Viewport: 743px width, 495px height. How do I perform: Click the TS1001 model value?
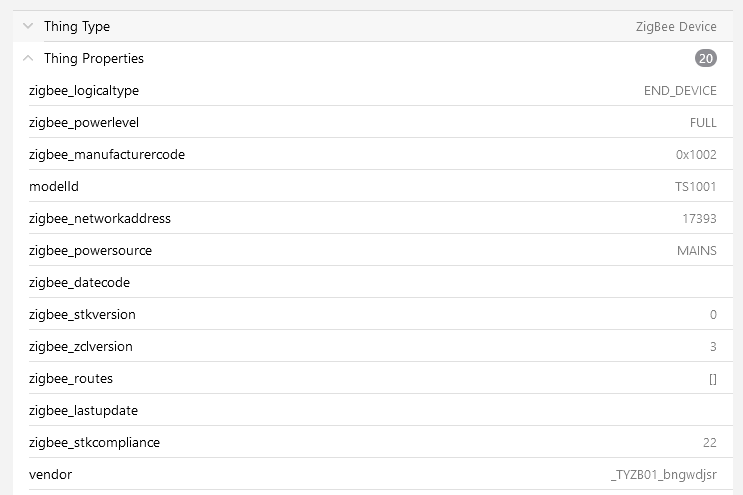point(696,186)
